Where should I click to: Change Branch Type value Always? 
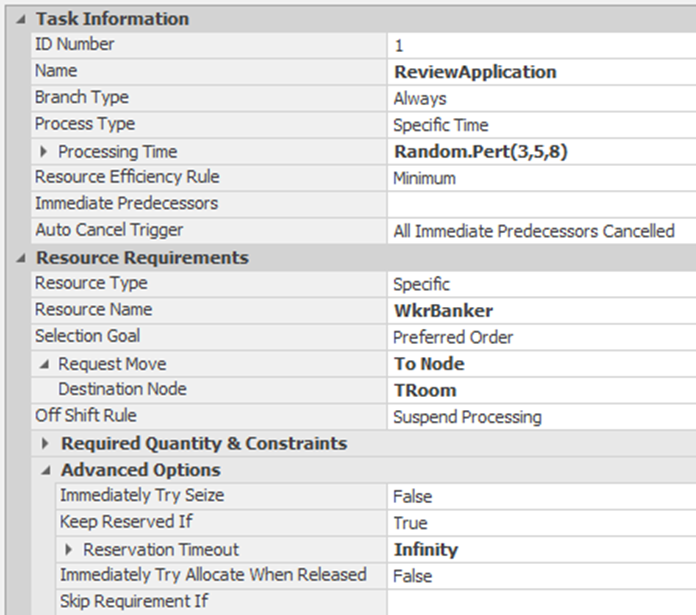[542, 99]
